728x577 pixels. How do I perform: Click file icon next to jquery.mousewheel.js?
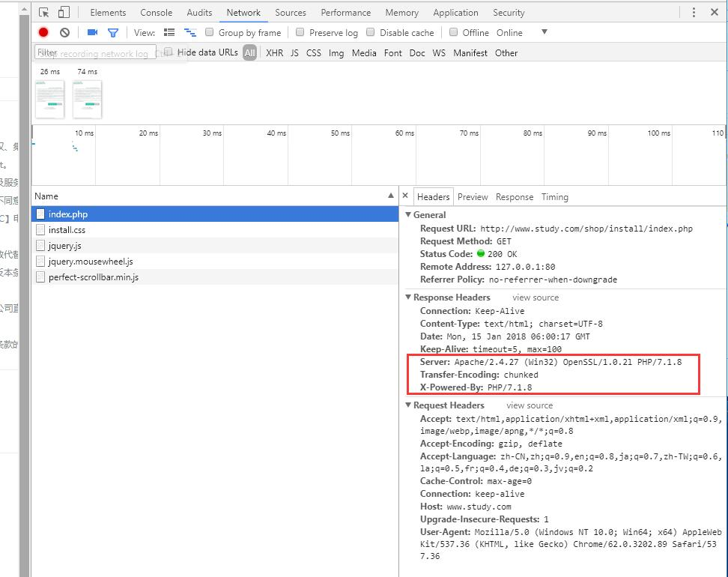(x=40, y=261)
